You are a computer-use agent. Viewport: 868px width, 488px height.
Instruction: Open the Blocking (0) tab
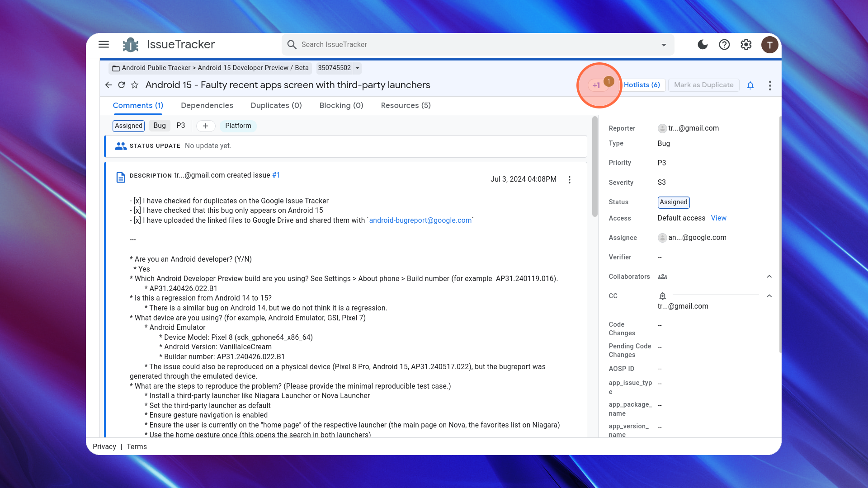point(341,105)
